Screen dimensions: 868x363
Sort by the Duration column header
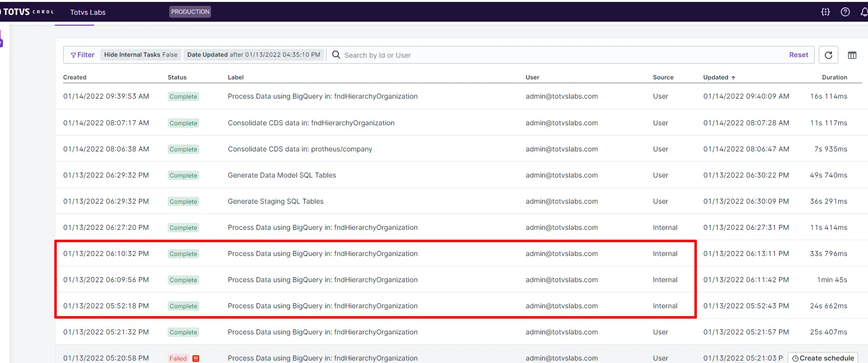[x=834, y=77]
